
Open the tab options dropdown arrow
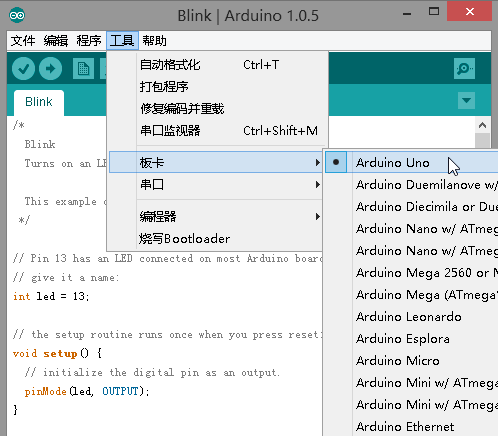[x=466, y=100]
